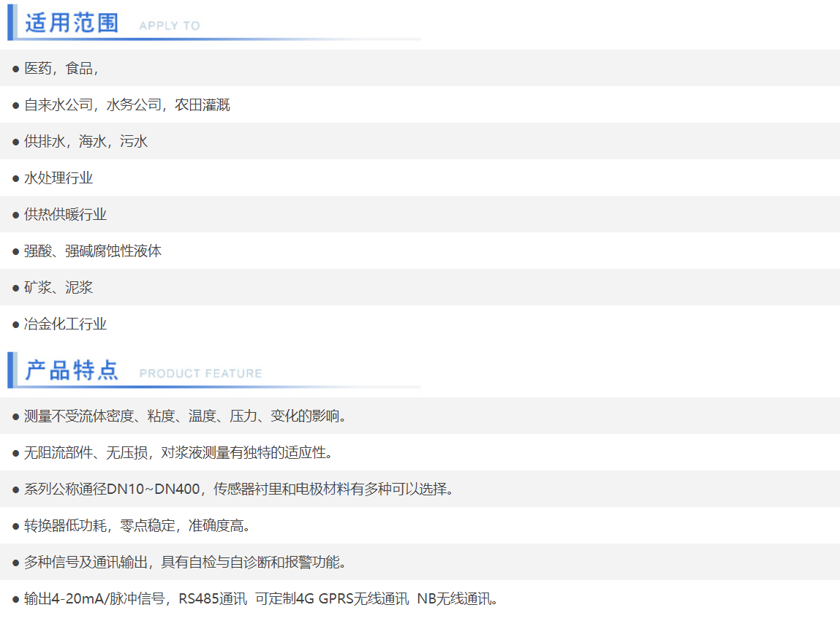Click the 供热供暖行业 list item

tap(65, 215)
